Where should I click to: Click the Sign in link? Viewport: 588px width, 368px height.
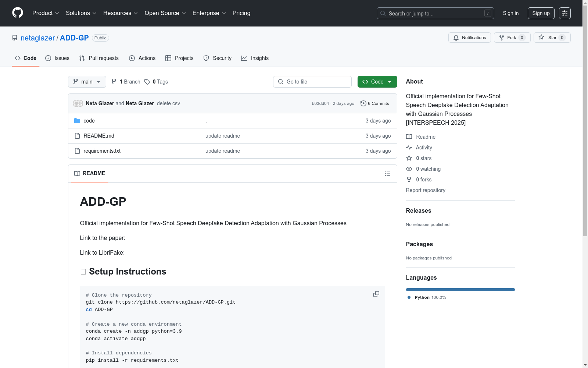pos(511,13)
